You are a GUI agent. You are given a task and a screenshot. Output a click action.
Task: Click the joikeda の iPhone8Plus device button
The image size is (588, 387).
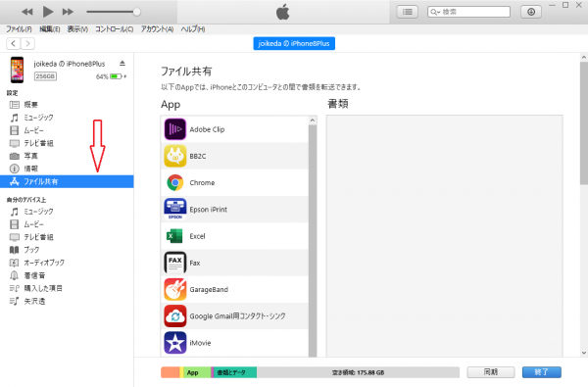click(x=294, y=43)
